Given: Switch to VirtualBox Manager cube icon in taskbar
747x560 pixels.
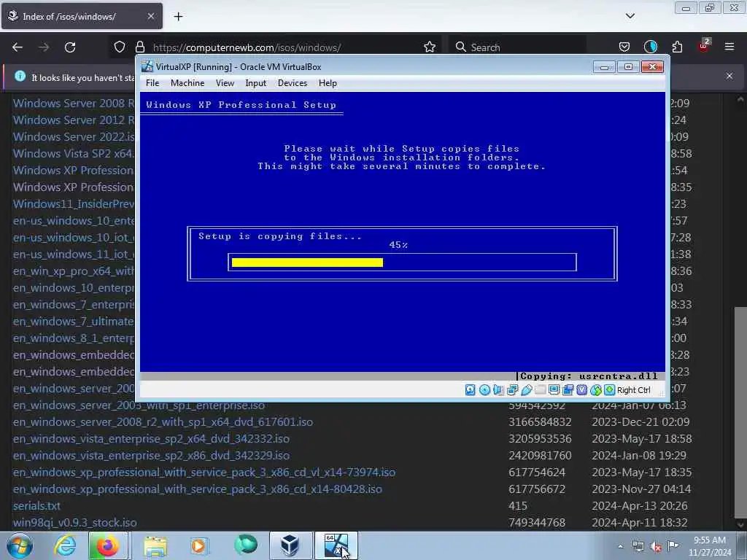Looking at the screenshot, I should tap(290, 545).
